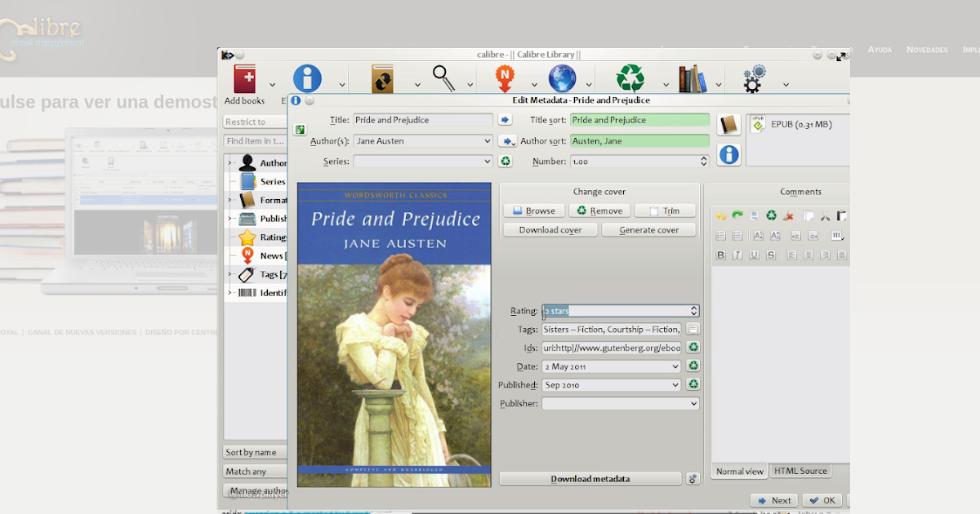Click the undo icon in Comments editor
980x514 pixels.
coord(721,216)
